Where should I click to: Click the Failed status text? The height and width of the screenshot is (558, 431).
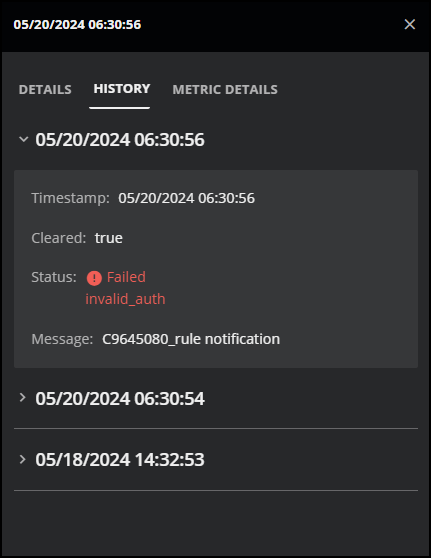[x=126, y=277]
